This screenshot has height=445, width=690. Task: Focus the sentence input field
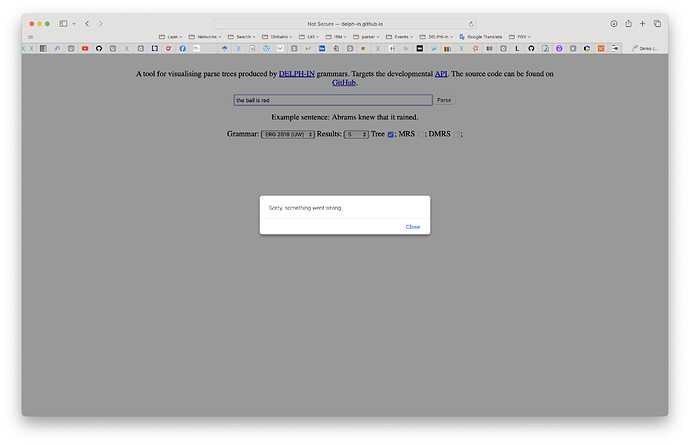(333, 100)
